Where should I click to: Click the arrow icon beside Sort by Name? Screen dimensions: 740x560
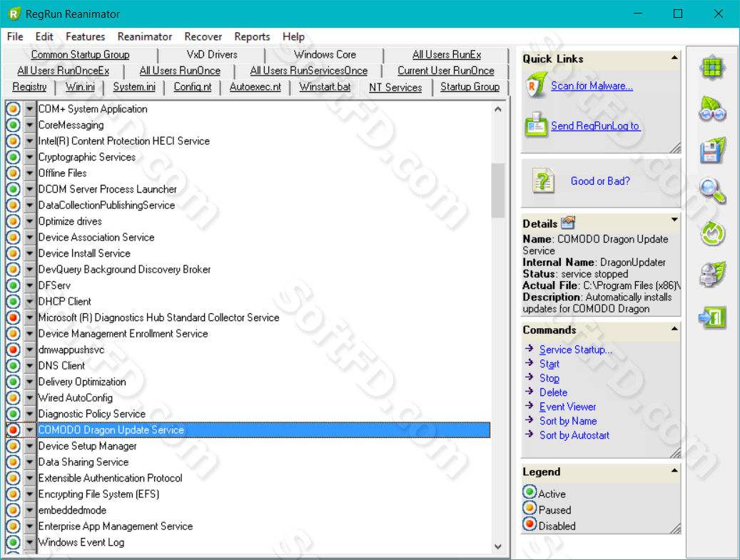click(529, 420)
